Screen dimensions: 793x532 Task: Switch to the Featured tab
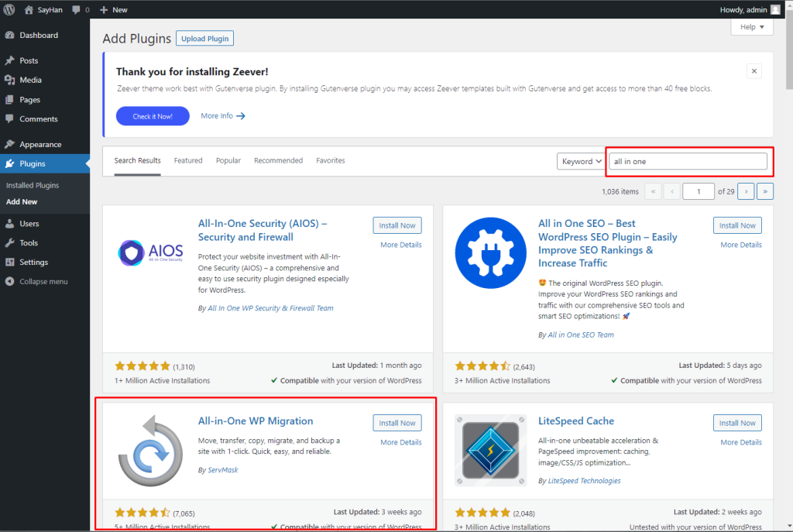(188, 160)
